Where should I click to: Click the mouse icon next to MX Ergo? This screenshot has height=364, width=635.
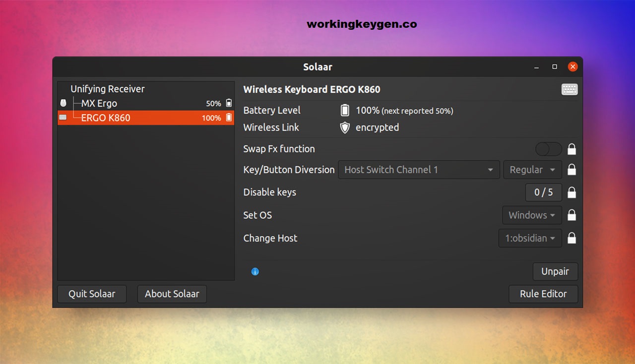point(64,103)
